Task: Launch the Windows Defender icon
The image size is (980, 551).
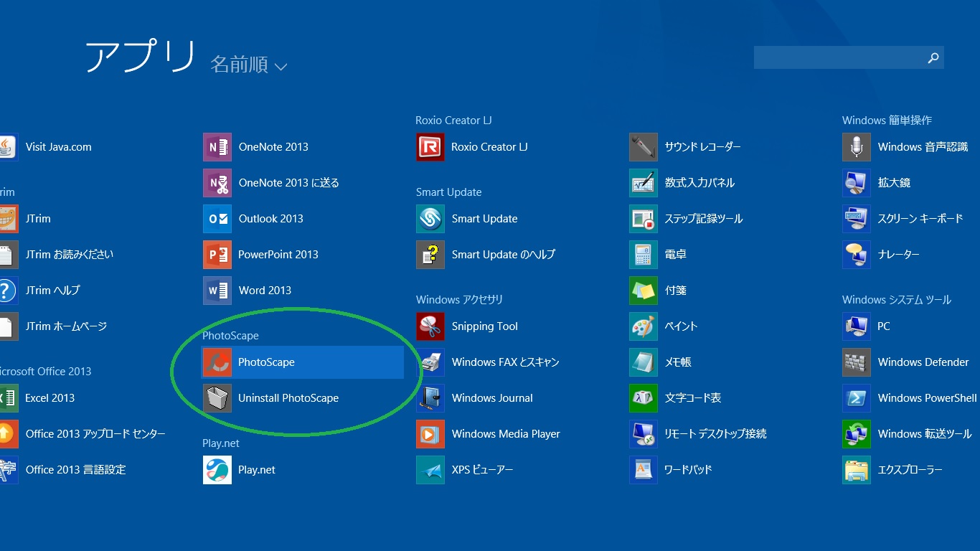Action: tap(857, 362)
